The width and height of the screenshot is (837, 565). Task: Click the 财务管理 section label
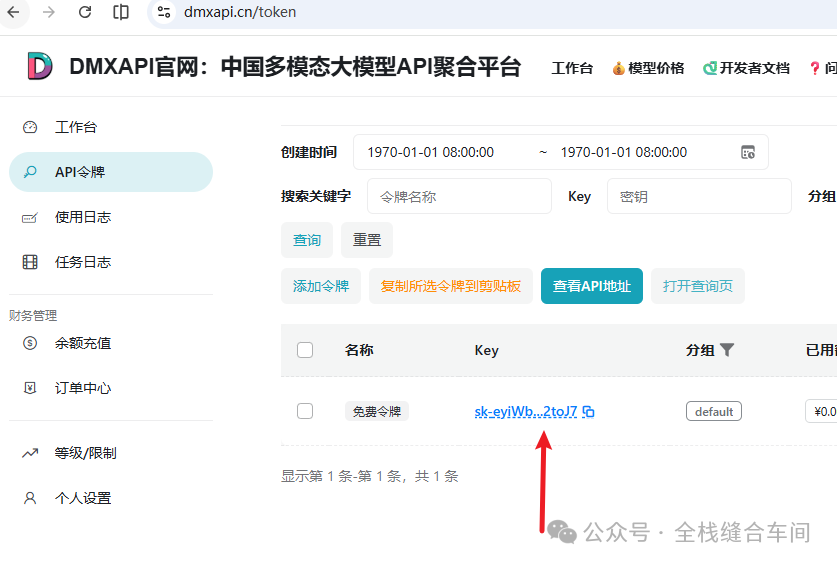pyautogui.click(x=33, y=315)
